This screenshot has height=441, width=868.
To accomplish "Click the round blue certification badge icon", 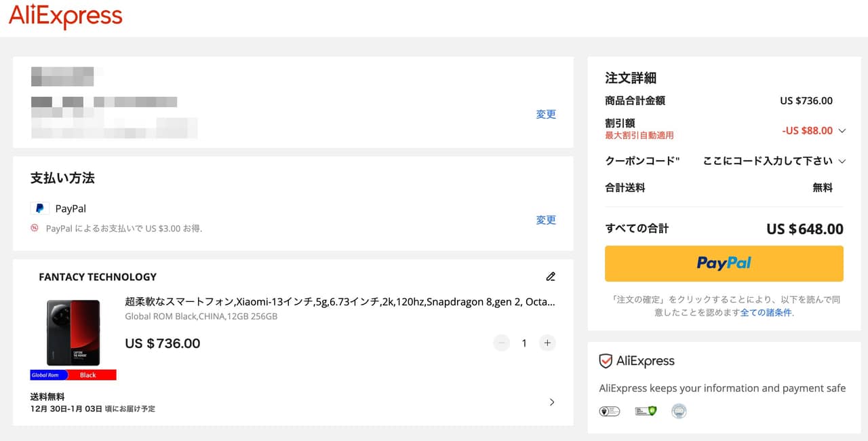I will (679, 411).
